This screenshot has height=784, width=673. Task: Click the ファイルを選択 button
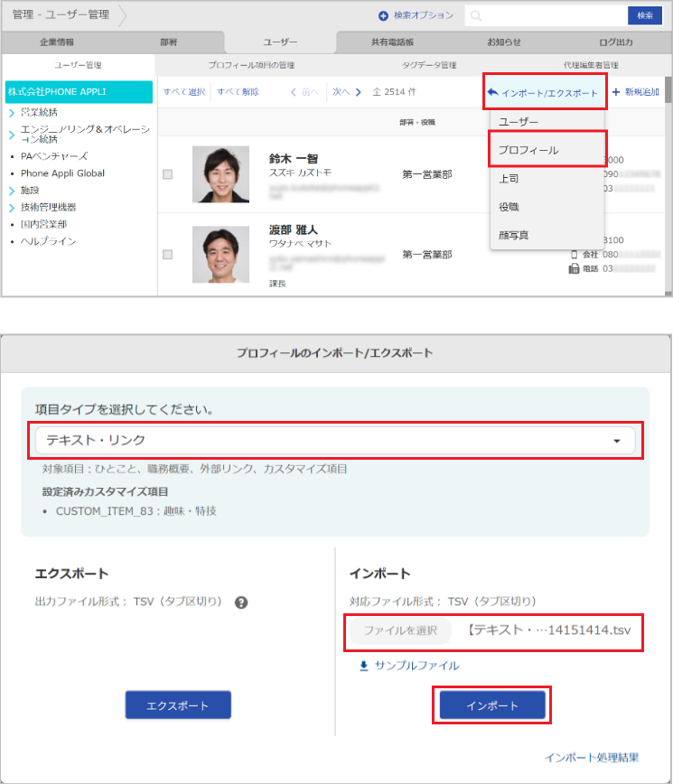pos(400,630)
